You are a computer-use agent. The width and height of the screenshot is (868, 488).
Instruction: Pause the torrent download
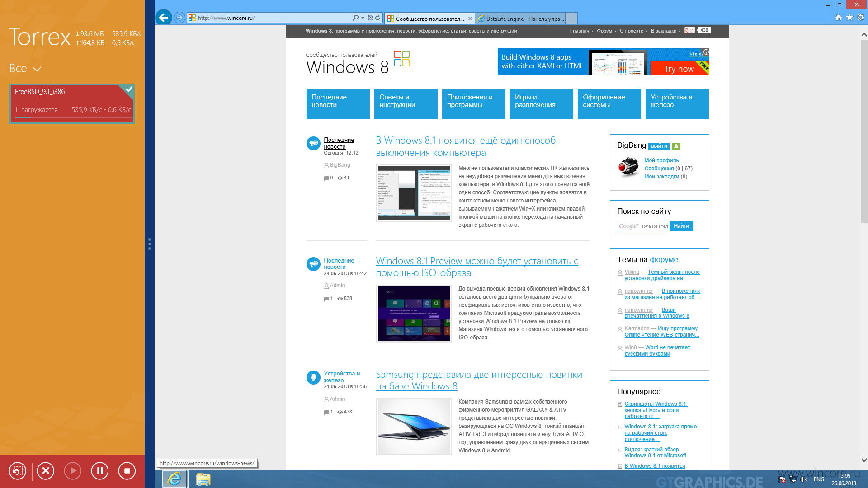100,471
